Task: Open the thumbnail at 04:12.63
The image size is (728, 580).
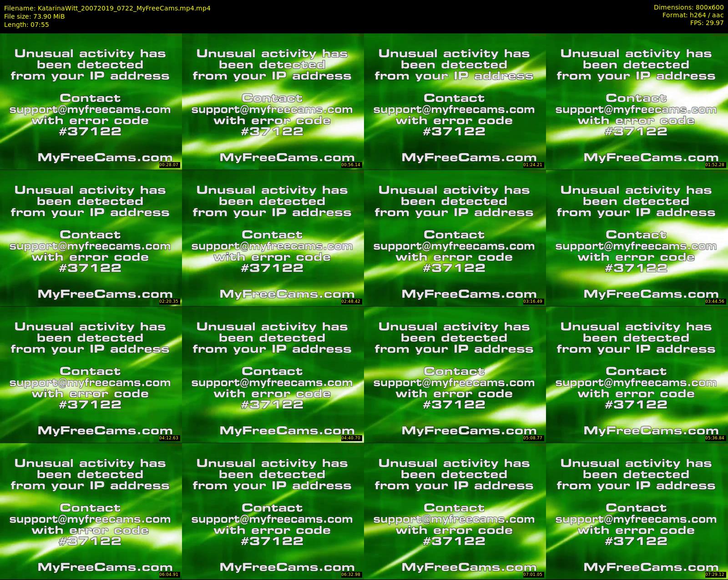Action: pos(91,374)
